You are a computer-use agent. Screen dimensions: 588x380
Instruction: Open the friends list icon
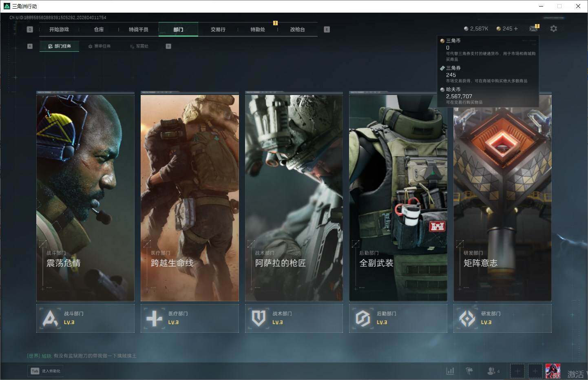pos(492,371)
